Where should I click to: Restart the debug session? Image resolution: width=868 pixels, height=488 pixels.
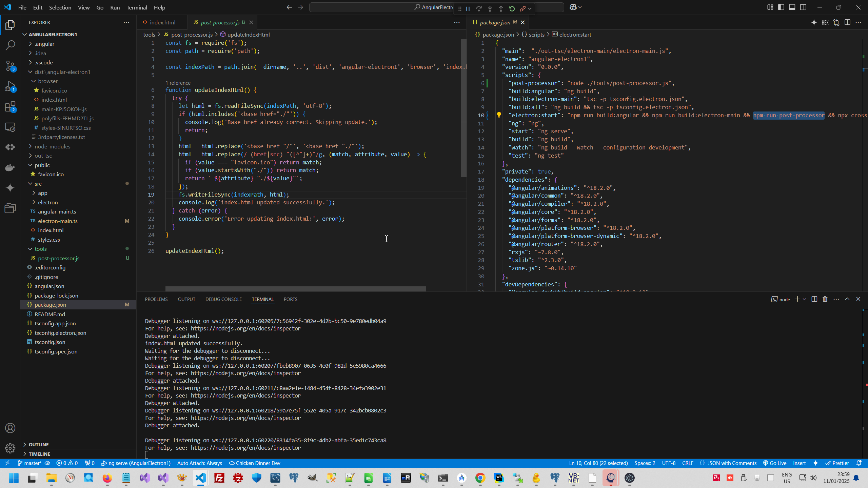coord(512,9)
